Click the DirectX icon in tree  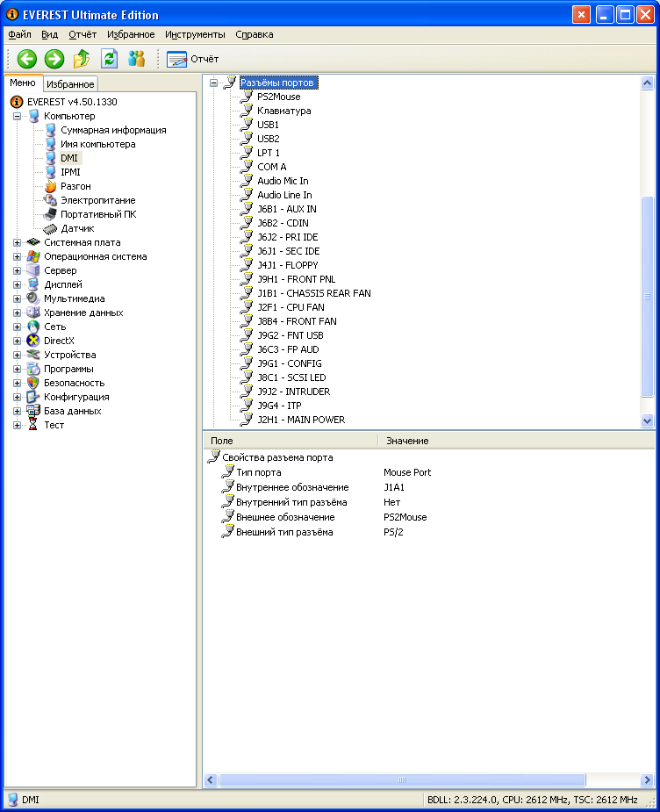[33, 341]
